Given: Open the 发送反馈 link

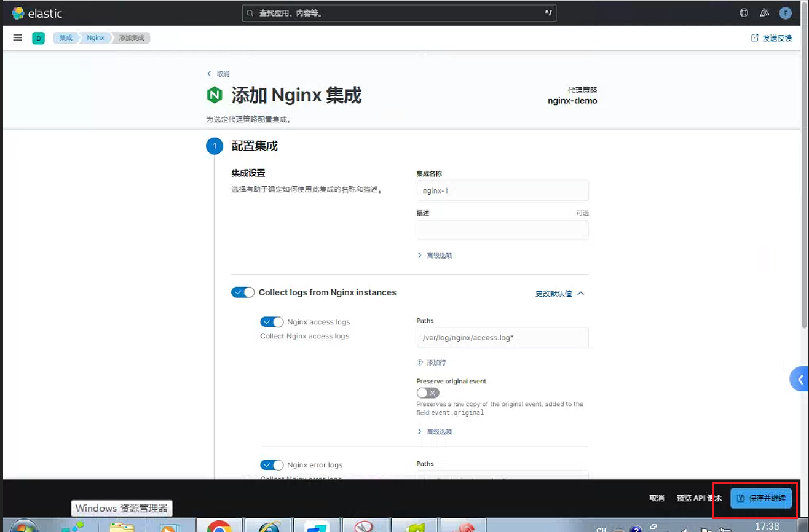Looking at the screenshot, I should point(772,38).
